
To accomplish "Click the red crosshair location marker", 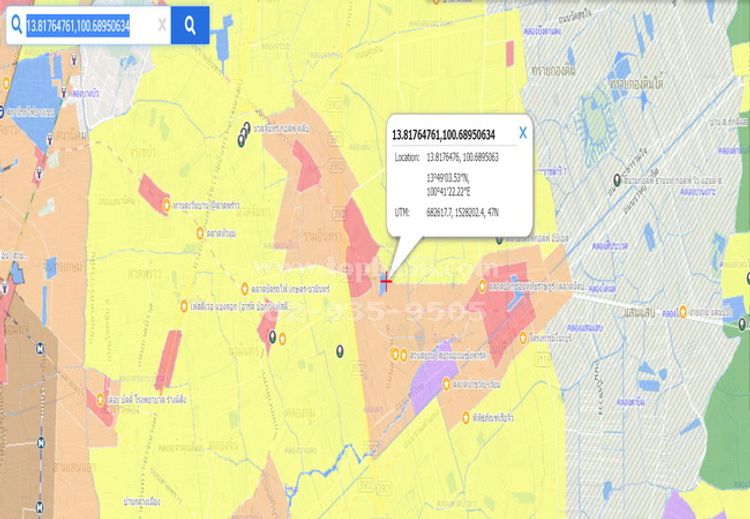I will pyautogui.click(x=384, y=280).
